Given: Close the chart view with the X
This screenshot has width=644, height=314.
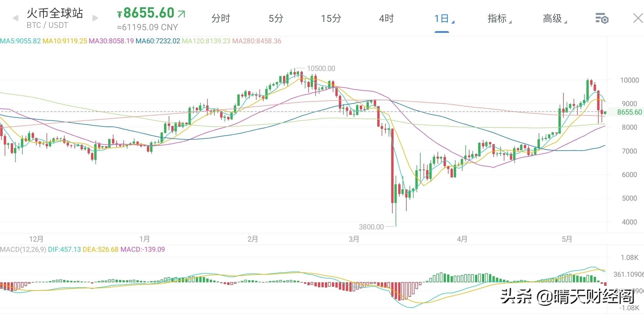Looking at the screenshot, I should (638, 18).
